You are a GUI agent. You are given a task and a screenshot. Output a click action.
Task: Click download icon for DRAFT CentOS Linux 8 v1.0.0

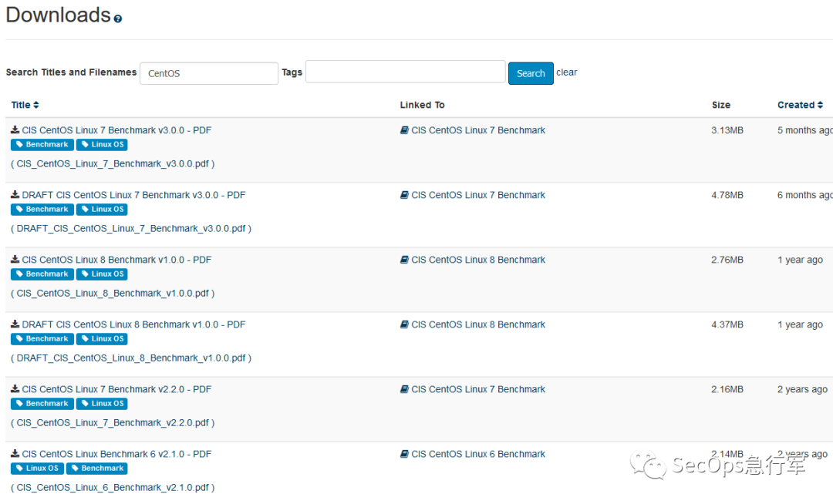[15, 324]
